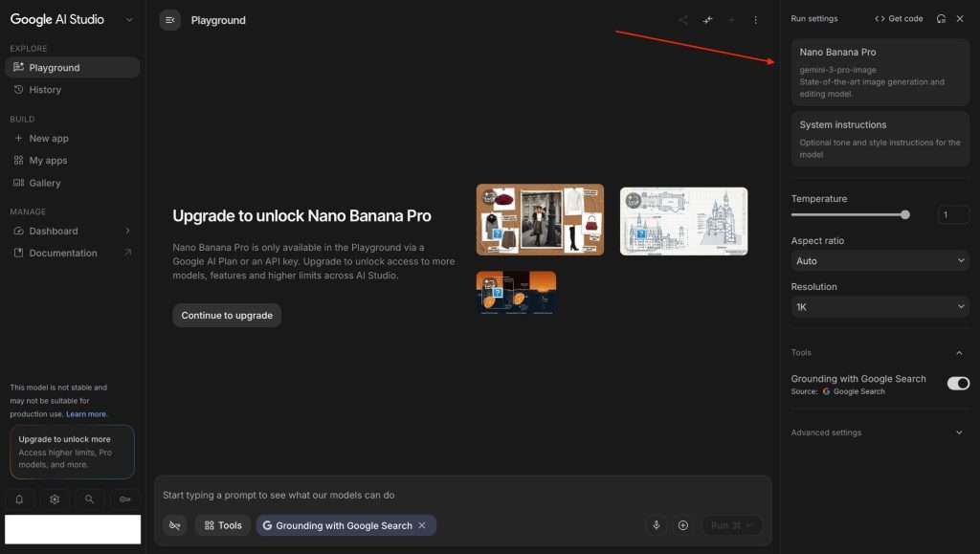The width and height of the screenshot is (980, 554).
Task: Open the orange sunset infographic thumbnail
Action: click(516, 292)
